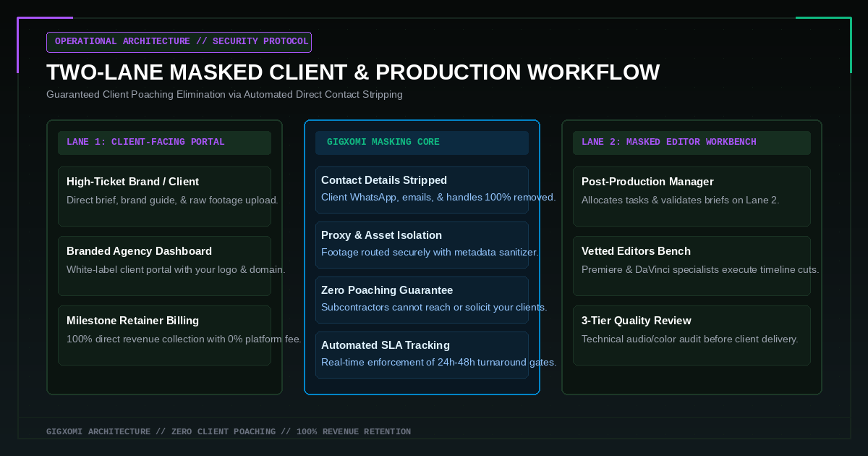The image size is (868, 456).
Task: Click the Operational Architecture // Security Protocol badge
Action: 179,42
